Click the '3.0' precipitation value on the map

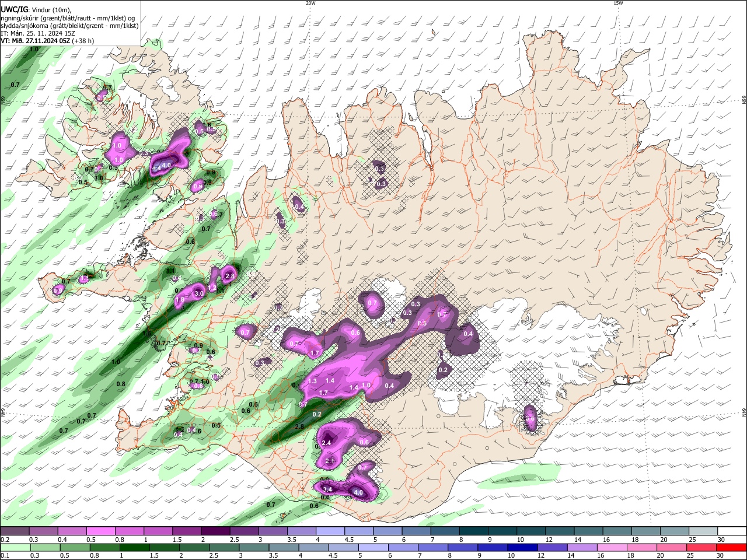(198, 293)
